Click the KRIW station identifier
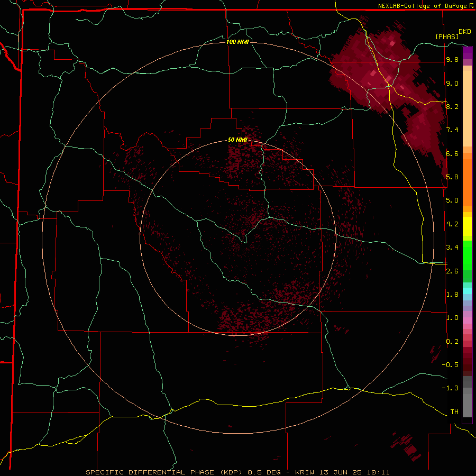The height and width of the screenshot is (476, 476). [305, 472]
